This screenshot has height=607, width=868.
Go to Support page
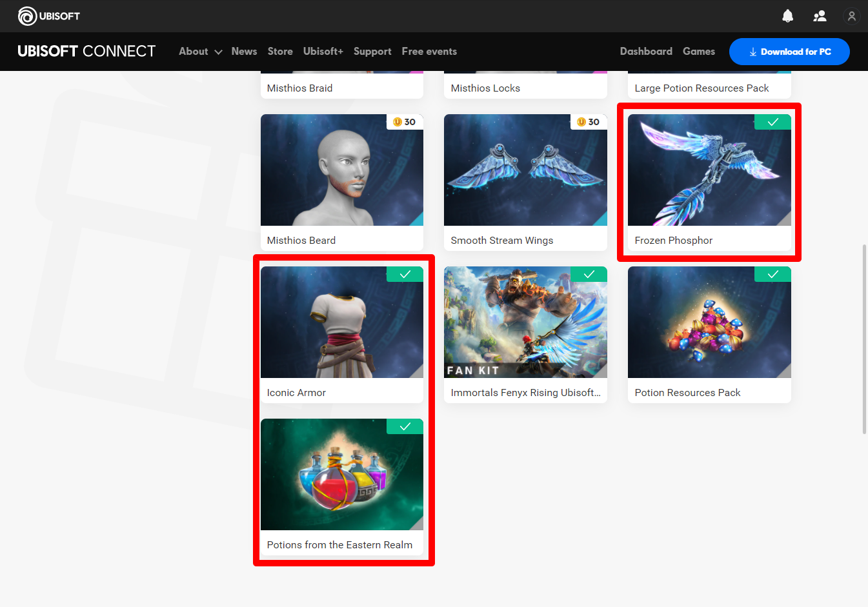[x=372, y=52]
